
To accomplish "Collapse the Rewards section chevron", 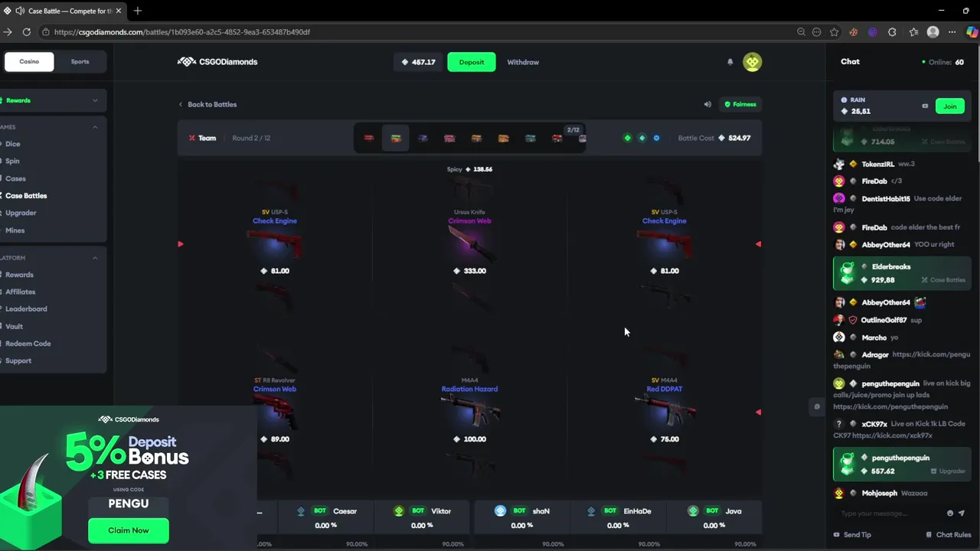I will click(95, 100).
